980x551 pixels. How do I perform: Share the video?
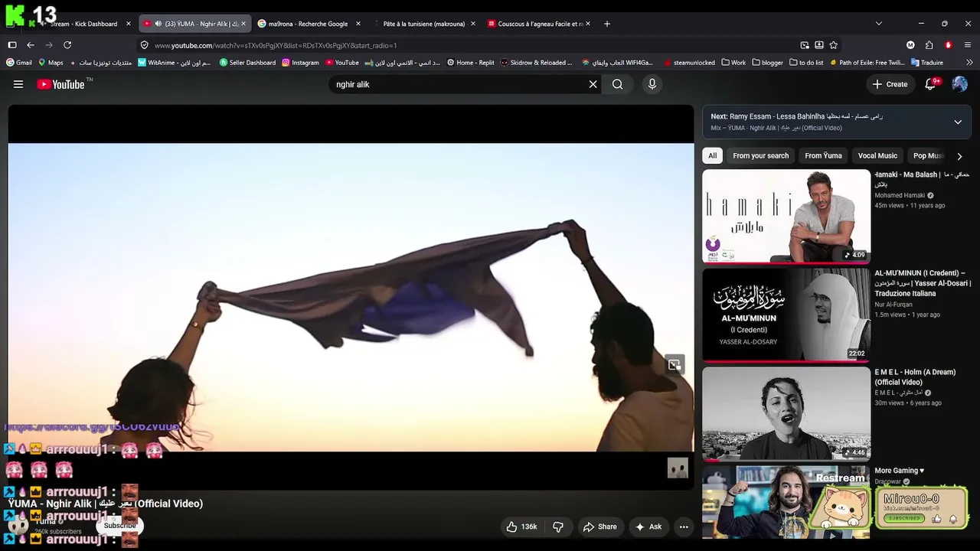point(599,527)
